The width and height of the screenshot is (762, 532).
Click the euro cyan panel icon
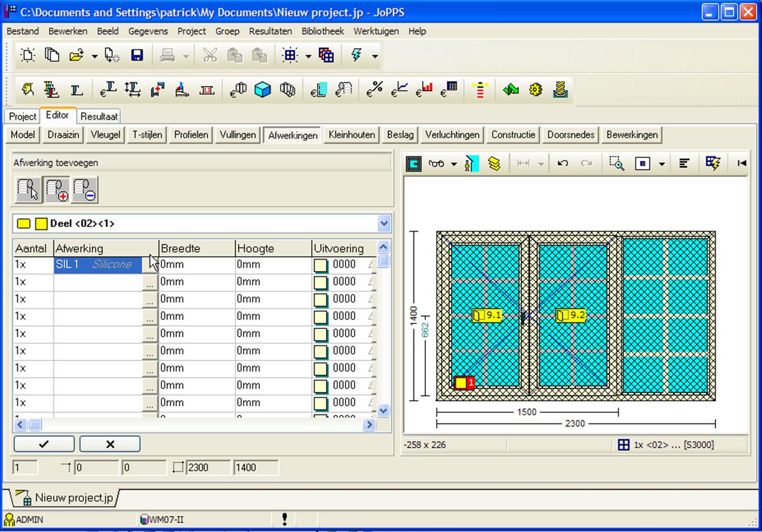319,90
